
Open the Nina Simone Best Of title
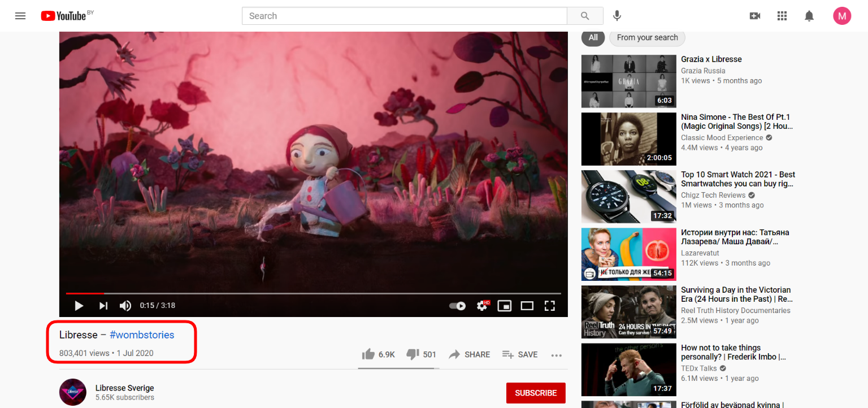(737, 121)
